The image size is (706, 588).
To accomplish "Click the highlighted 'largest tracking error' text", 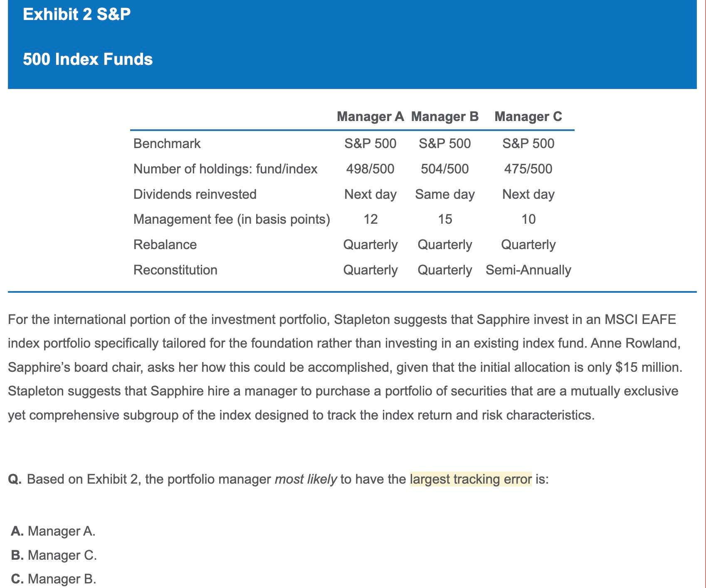I will click(x=470, y=479).
